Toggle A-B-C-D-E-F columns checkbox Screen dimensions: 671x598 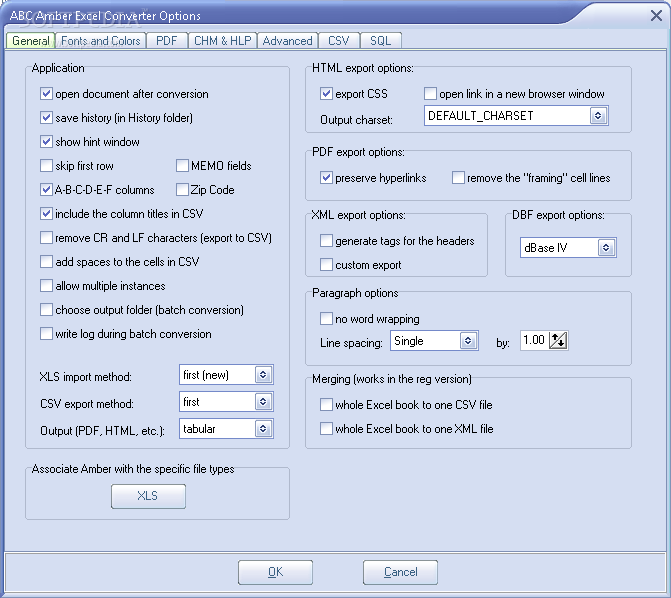pyautogui.click(x=46, y=190)
